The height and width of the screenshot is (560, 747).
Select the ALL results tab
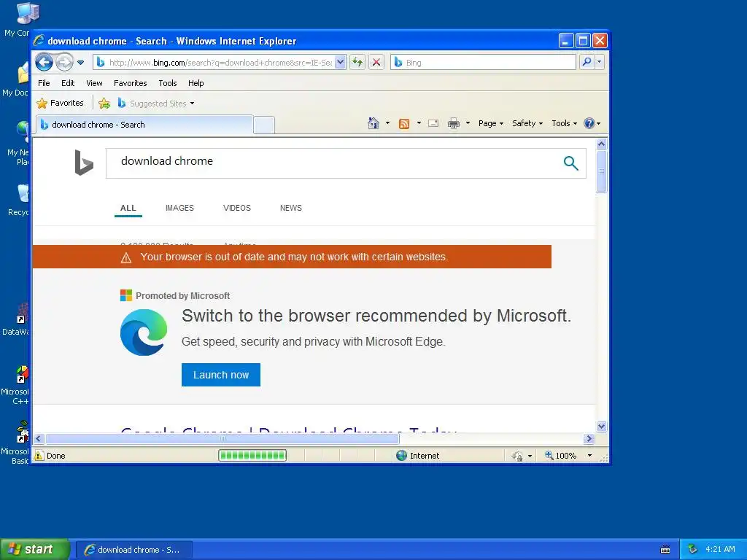pos(128,208)
